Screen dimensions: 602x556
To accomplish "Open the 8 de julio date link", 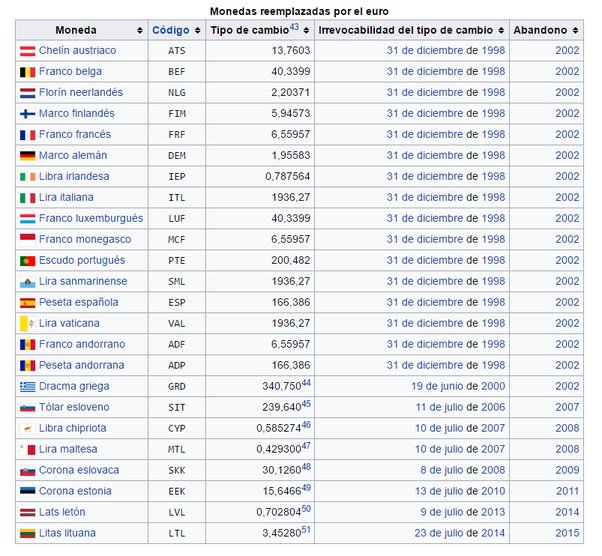I will (441, 470).
